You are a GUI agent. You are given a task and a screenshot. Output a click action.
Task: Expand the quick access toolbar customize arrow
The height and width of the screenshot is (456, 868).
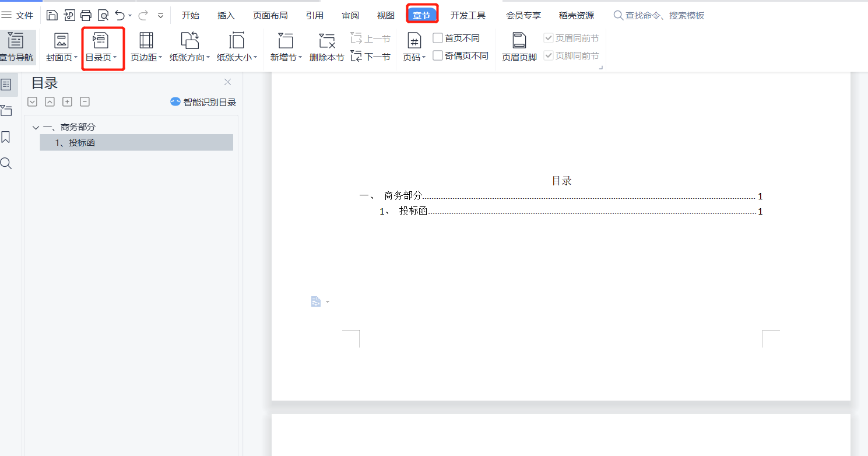point(160,16)
